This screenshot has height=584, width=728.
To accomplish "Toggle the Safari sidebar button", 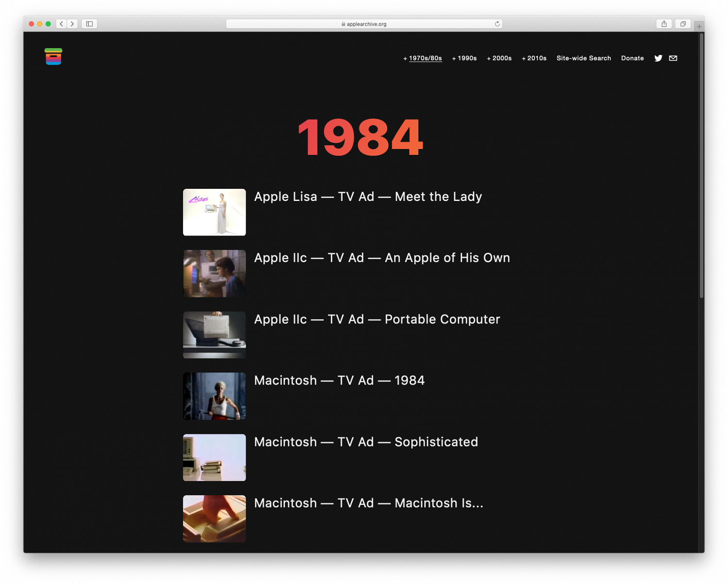I will click(x=89, y=24).
